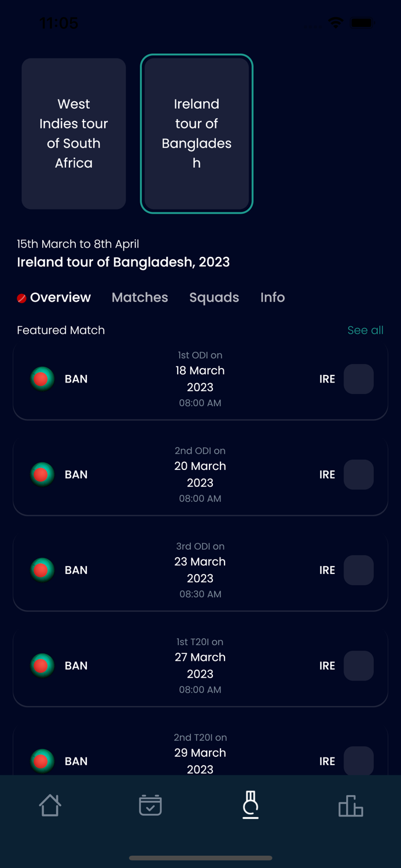View the Info tab
This screenshot has height=868, width=401.
273,297
